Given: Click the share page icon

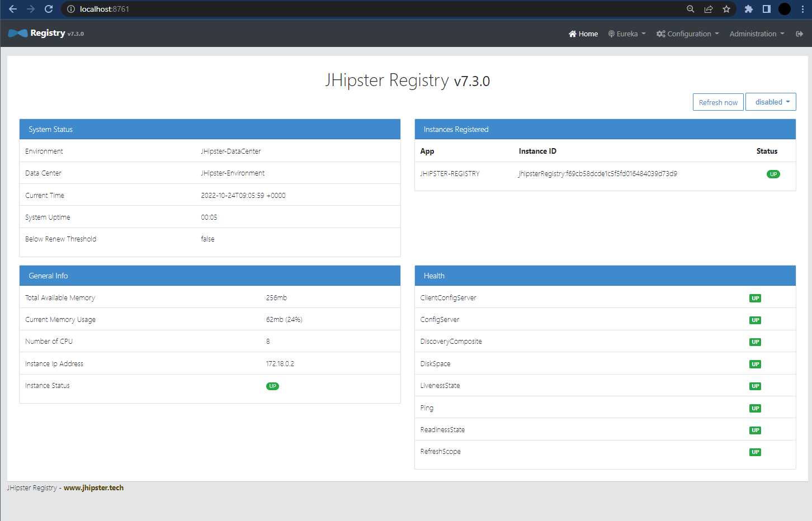Looking at the screenshot, I should pyautogui.click(x=709, y=9).
